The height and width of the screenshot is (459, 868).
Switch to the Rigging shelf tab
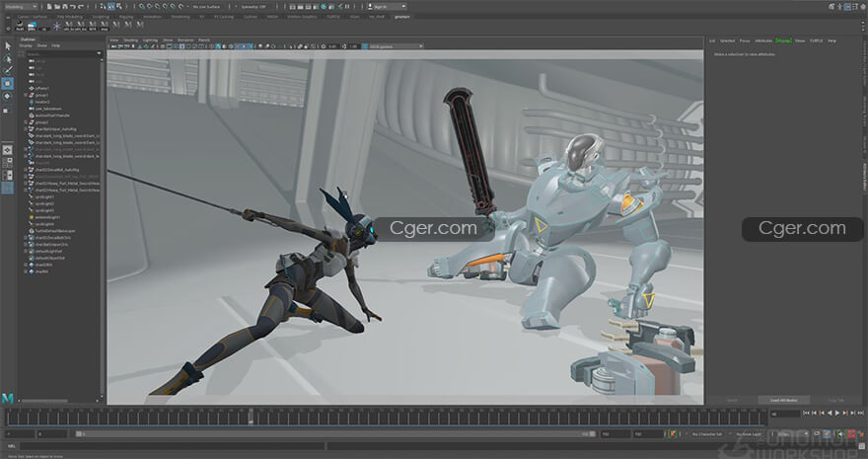125,17
